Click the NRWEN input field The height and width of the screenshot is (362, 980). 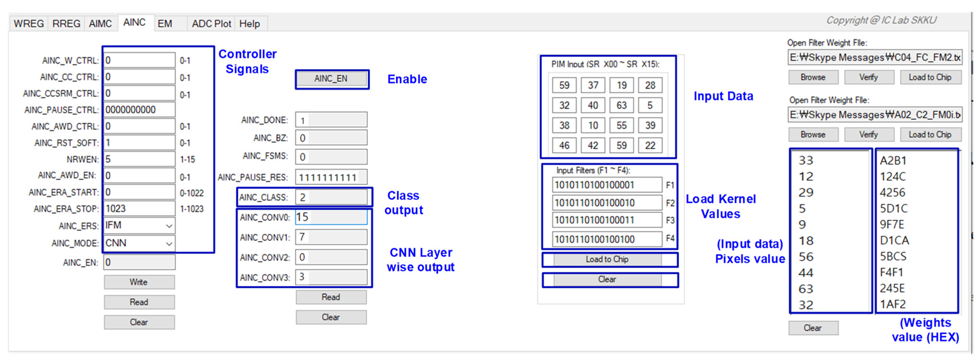tap(139, 159)
